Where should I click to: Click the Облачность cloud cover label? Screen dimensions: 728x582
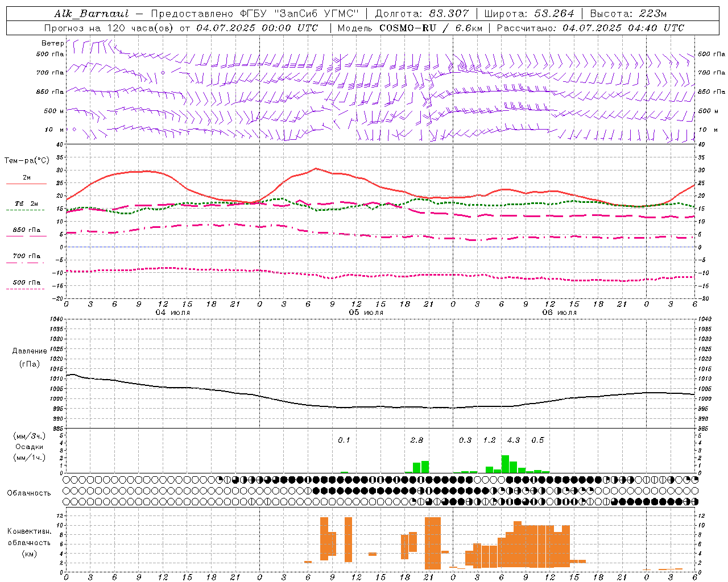tap(29, 493)
